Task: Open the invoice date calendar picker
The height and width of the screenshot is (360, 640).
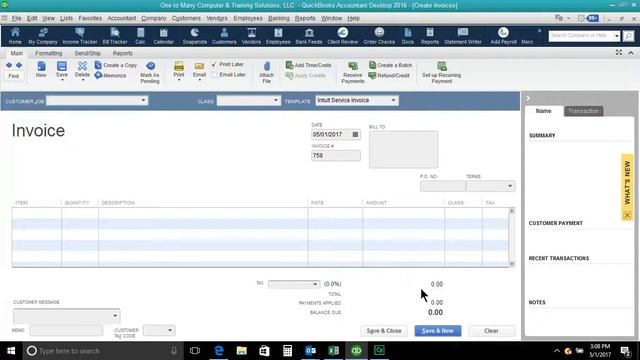Action: (355, 134)
